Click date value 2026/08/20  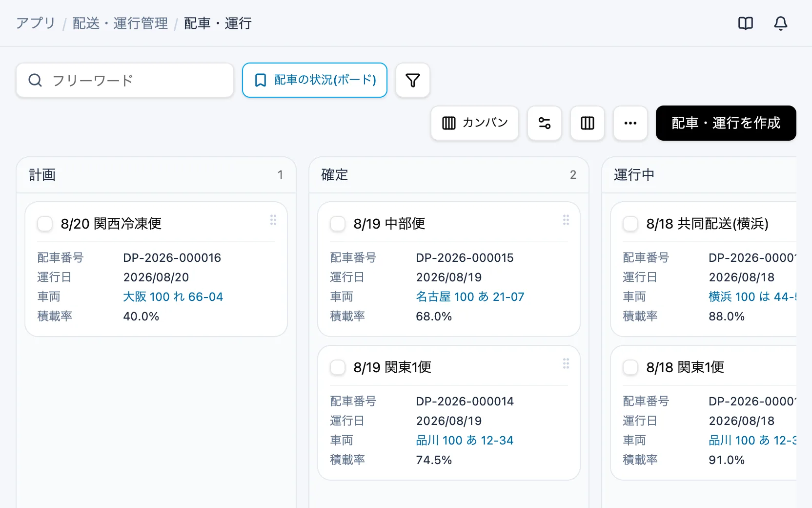coord(156,277)
